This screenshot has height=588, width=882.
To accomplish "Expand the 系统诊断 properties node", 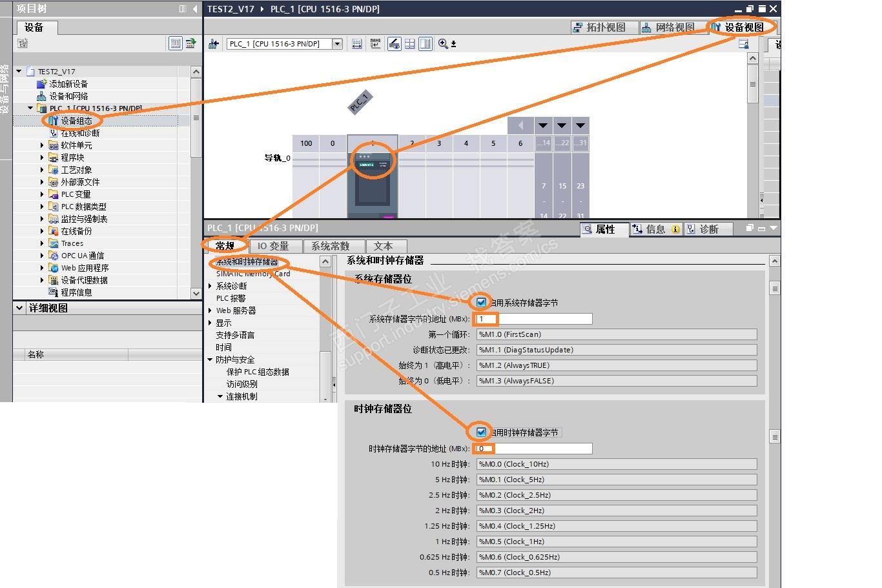I will pyautogui.click(x=210, y=286).
